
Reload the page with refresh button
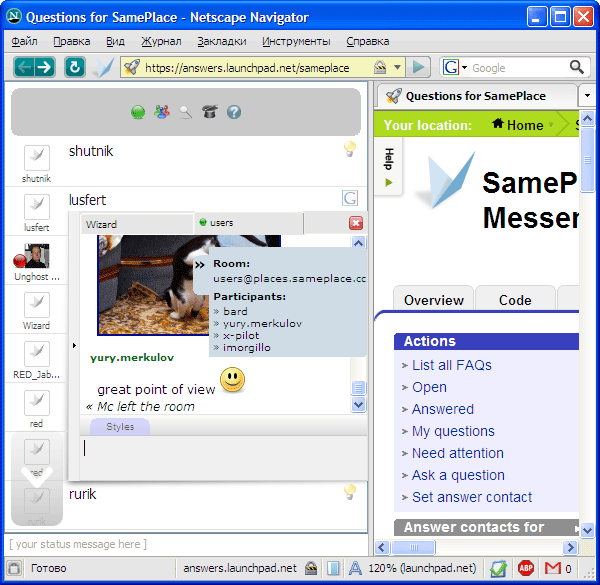click(75, 67)
